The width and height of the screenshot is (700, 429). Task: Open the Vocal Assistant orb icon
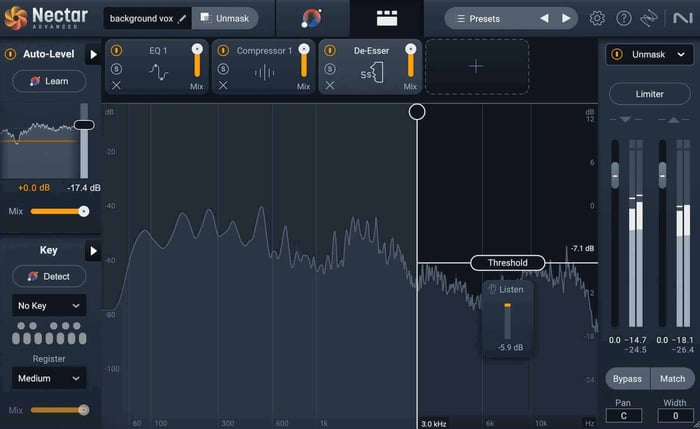pos(311,18)
